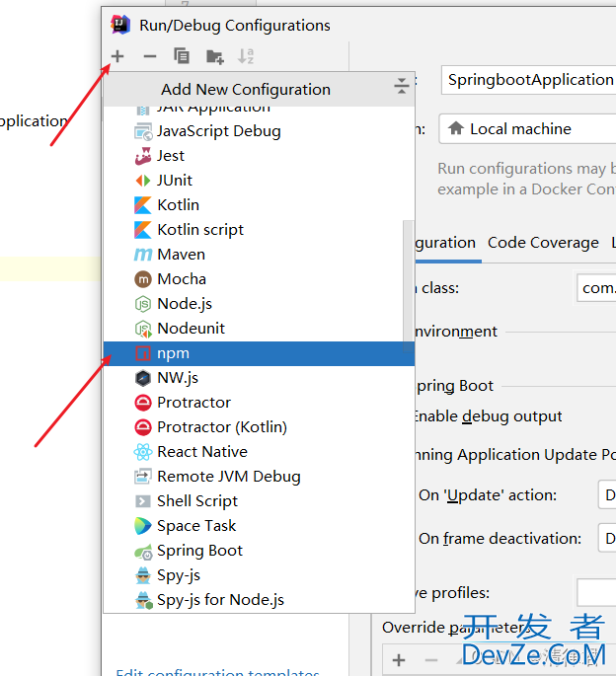The image size is (616, 676).
Task: Select the Jest text label
Action: click(171, 156)
